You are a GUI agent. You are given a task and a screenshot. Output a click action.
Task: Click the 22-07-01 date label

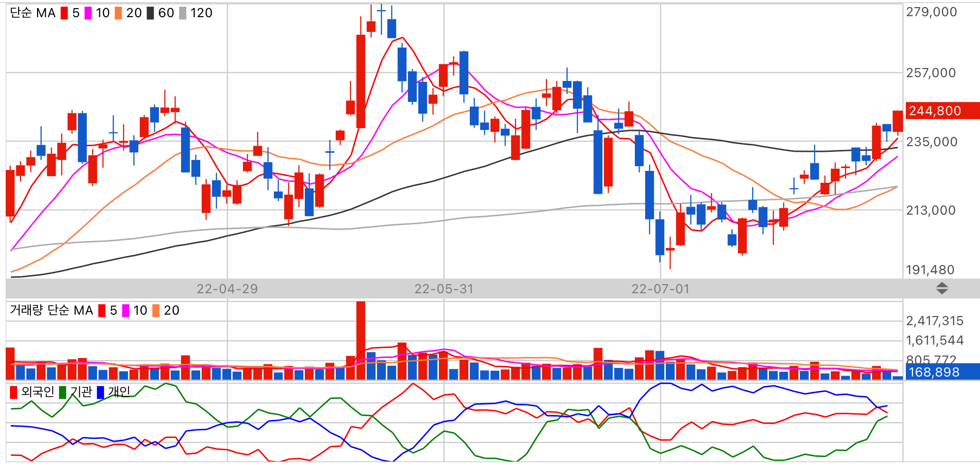pos(660,289)
